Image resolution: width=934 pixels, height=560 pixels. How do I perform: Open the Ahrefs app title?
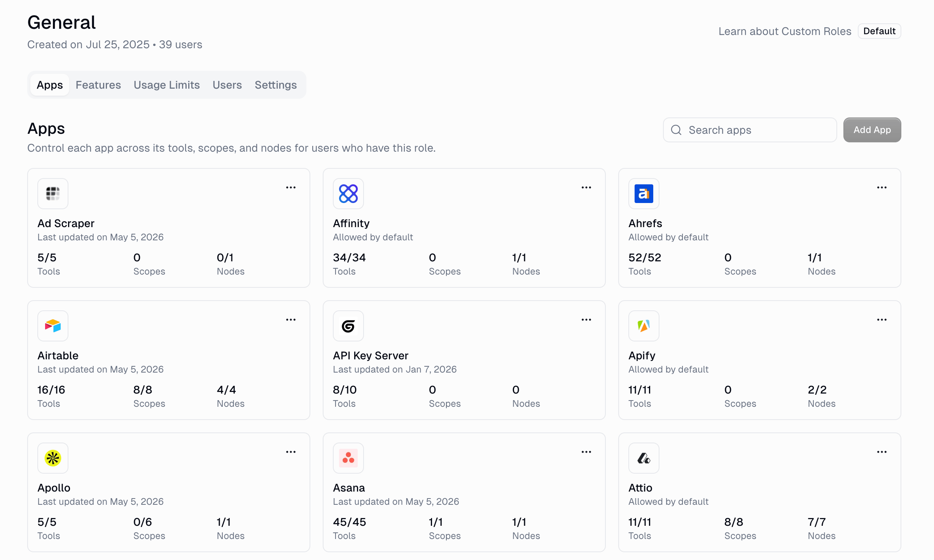coord(645,223)
